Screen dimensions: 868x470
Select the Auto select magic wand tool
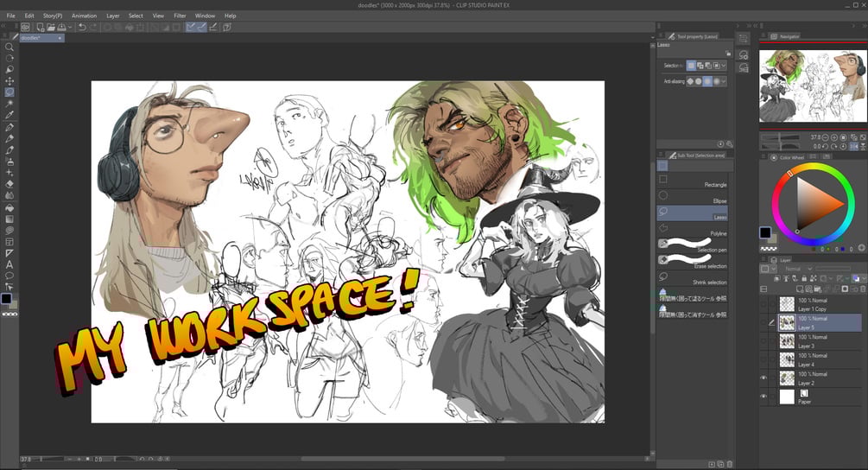tap(10, 104)
